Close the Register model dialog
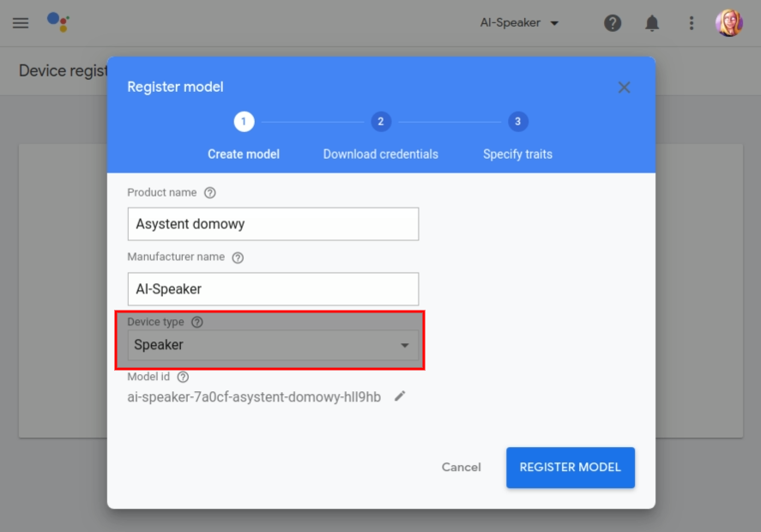This screenshot has height=532, width=761. [624, 88]
